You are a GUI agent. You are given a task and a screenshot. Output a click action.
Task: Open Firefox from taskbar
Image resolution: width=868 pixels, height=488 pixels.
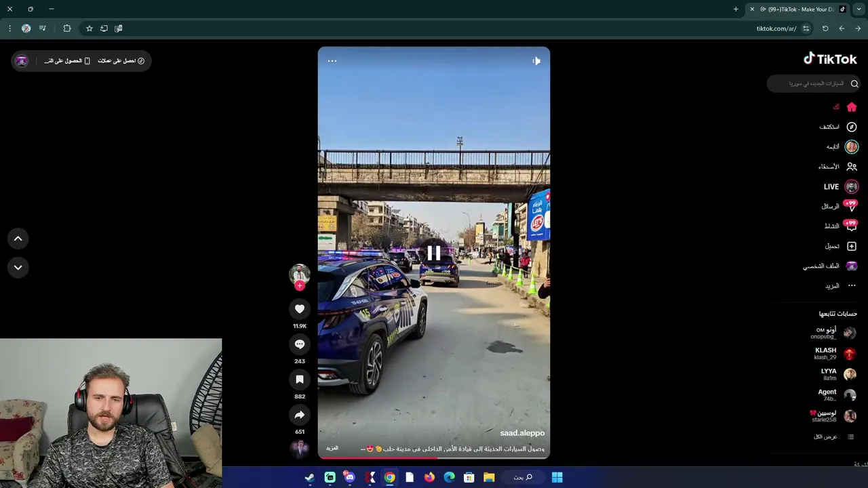429,477
